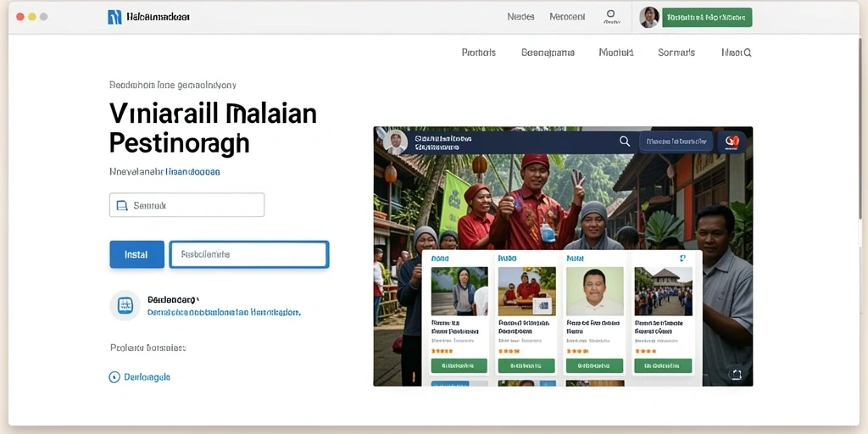Click the magnifier icon beside Meet

click(x=748, y=53)
